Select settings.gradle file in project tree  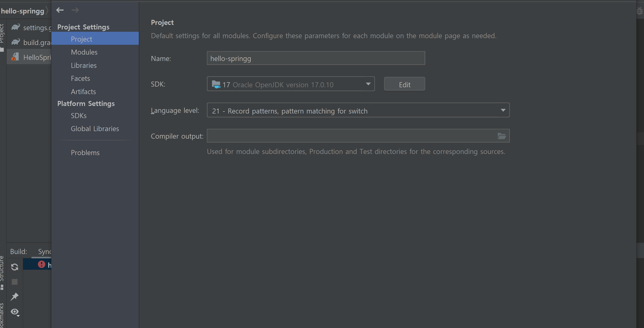[31, 27]
